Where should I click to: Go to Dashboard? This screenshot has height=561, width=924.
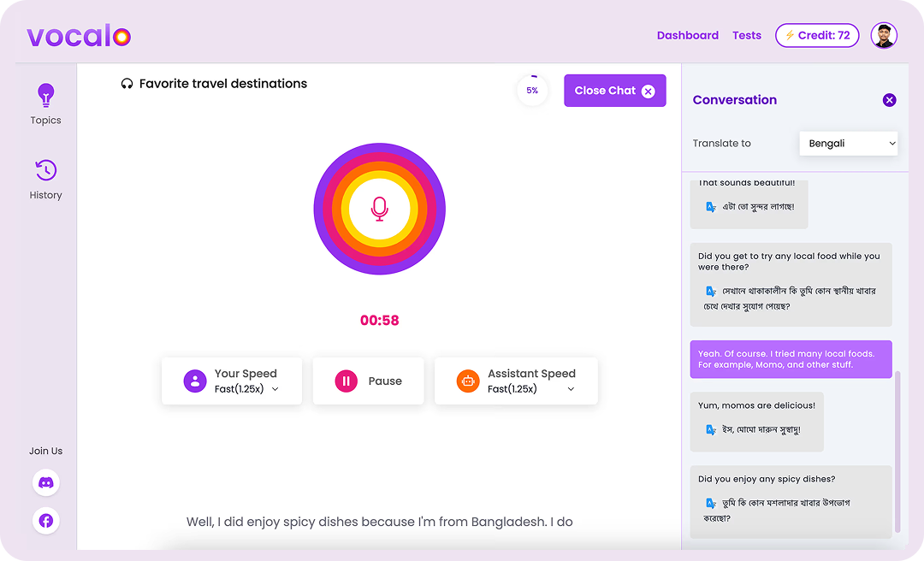tap(688, 35)
